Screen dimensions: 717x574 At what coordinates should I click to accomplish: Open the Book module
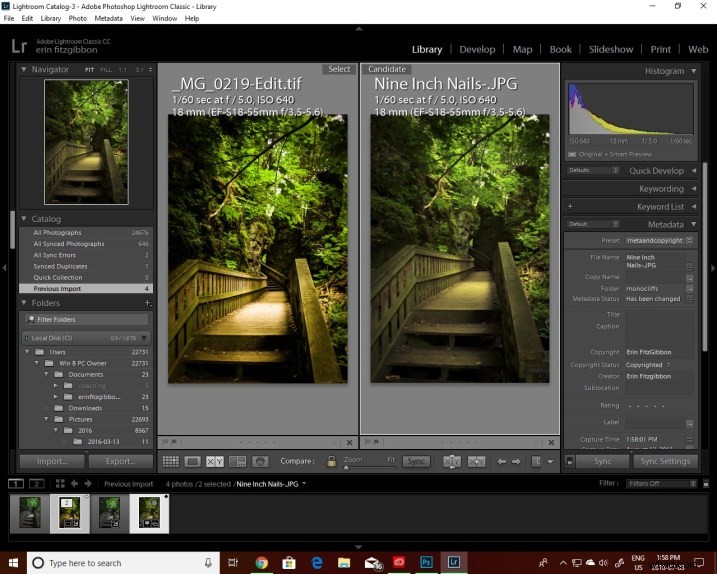tap(561, 49)
